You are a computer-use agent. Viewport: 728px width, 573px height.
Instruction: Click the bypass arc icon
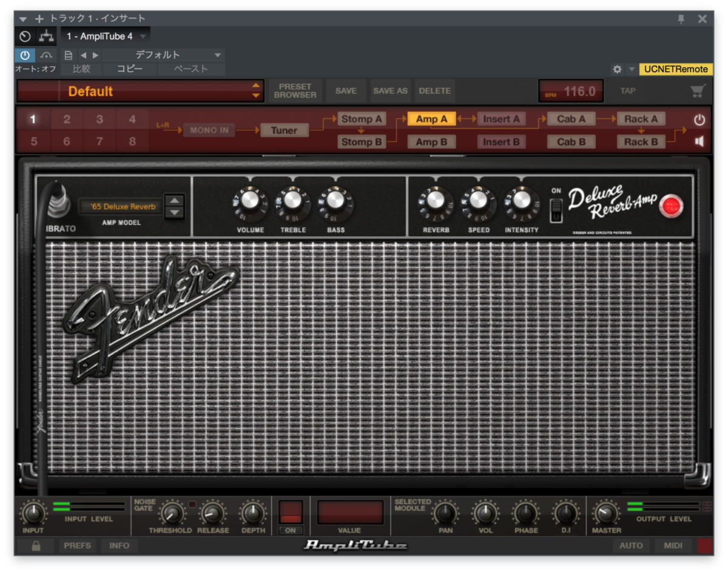pyautogui.click(x=47, y=55)
